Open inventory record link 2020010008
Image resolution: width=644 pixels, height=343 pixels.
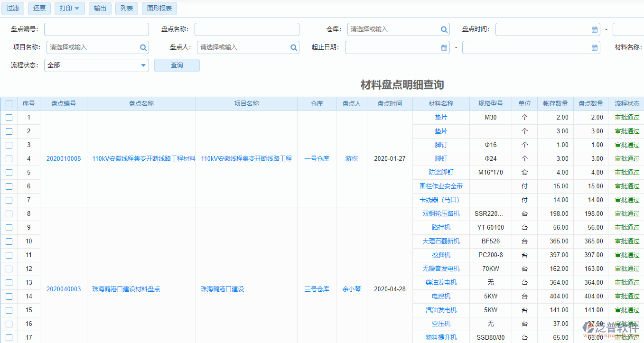(x=64, y=159)
